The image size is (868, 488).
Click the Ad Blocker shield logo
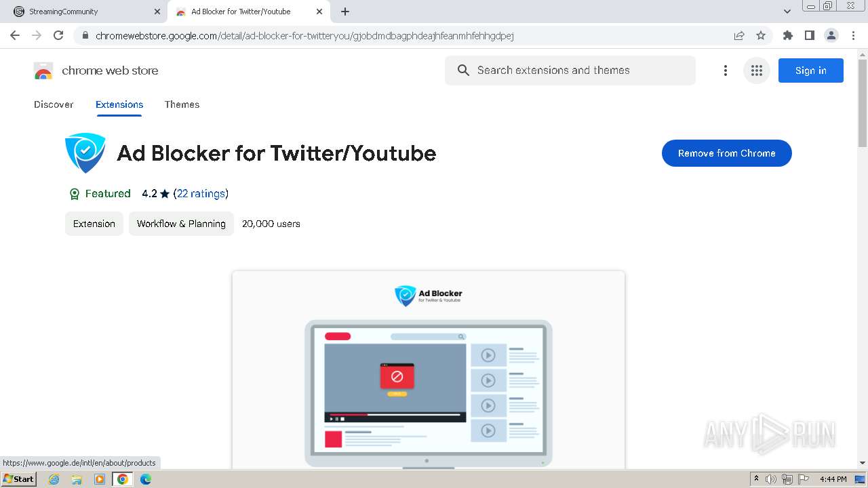85,153
